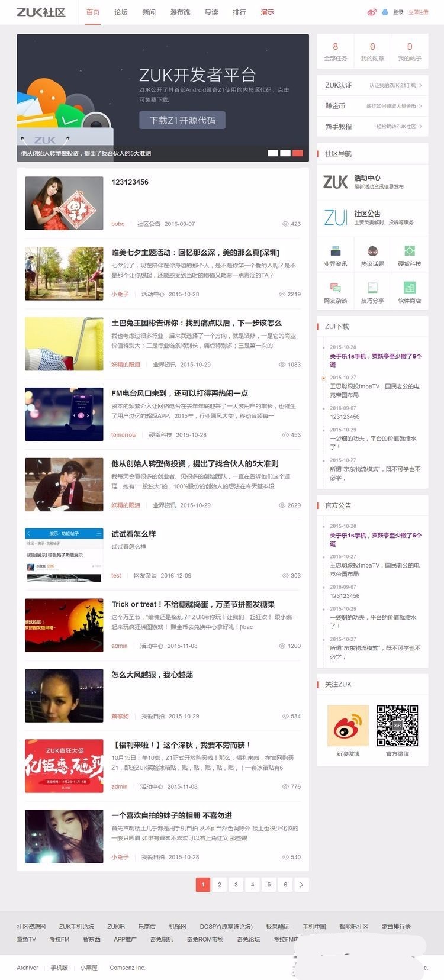This screenshot has width=444, height=980.
Task: Click 小黑屋 link in footer
Action: tap(89, 968)
